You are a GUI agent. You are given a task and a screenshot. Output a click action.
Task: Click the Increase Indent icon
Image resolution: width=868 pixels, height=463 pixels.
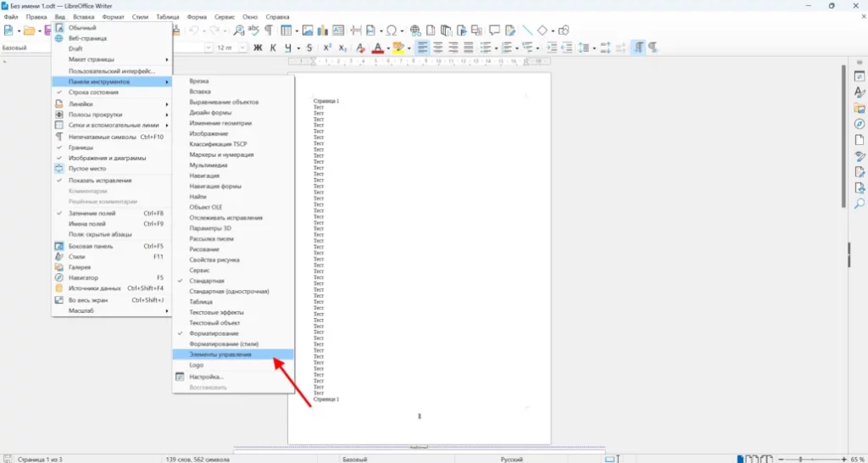(551, 47)
